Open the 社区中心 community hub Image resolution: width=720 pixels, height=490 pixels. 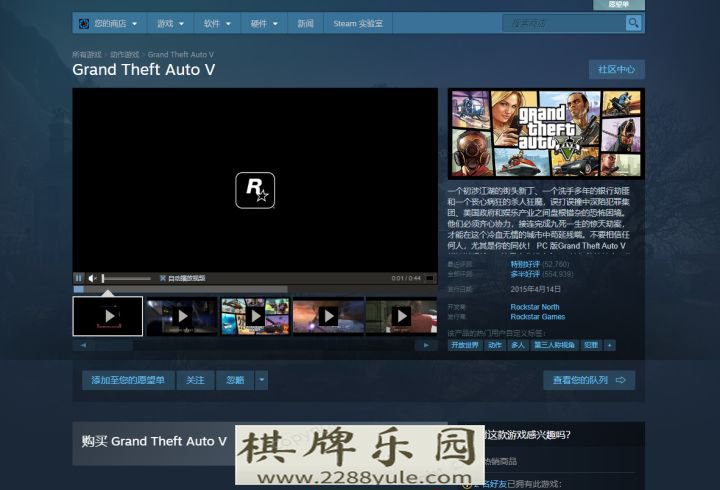pos(617,69)
